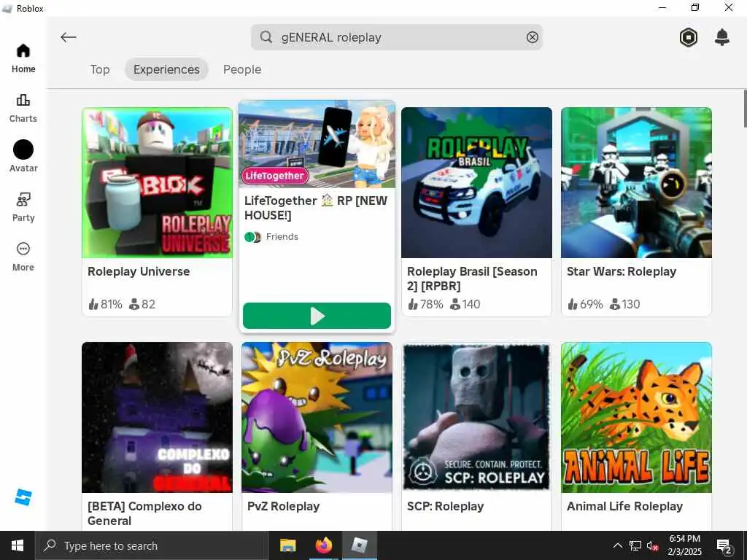Open the Charts sidebar item
747x560 pixels.
23,108
